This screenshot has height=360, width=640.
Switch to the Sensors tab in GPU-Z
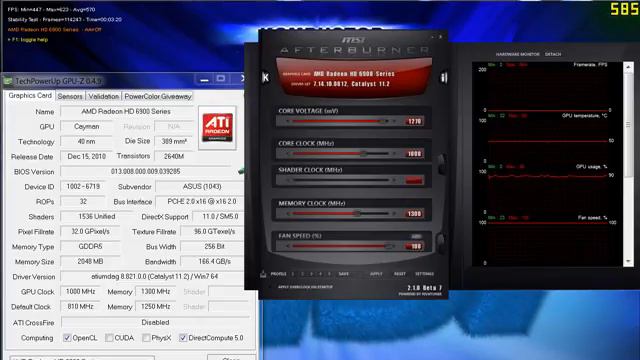click(x=70, y=96)
